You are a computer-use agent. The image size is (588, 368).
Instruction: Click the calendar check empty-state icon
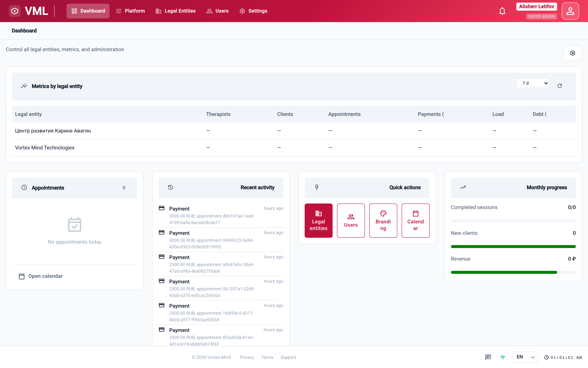tap(75, 224)
